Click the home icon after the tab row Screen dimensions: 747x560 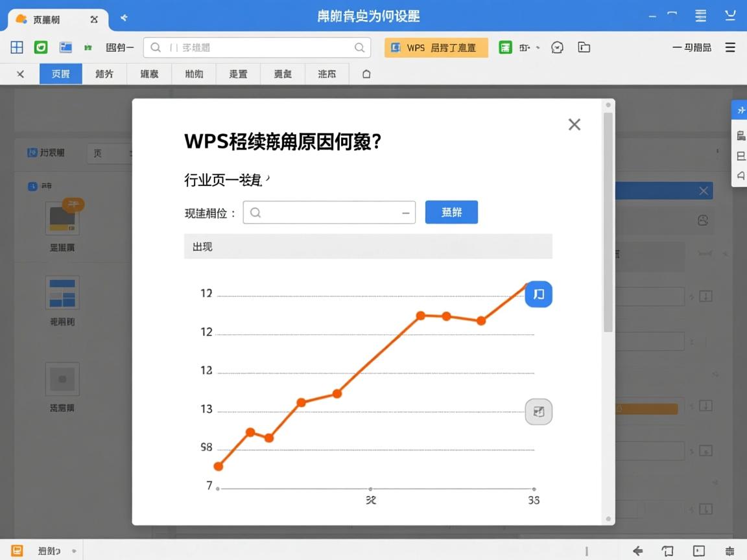366,74
